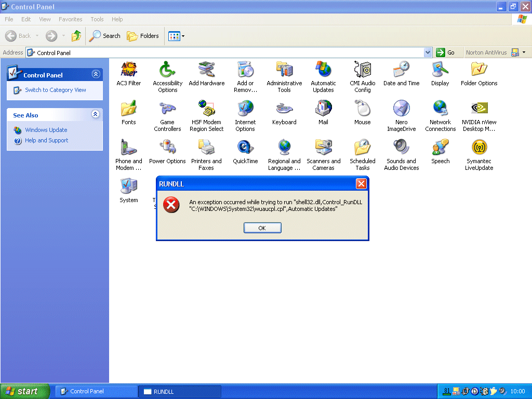Switch to RUNDLL taskbar button
532x399 pixels.
(180, 391)
